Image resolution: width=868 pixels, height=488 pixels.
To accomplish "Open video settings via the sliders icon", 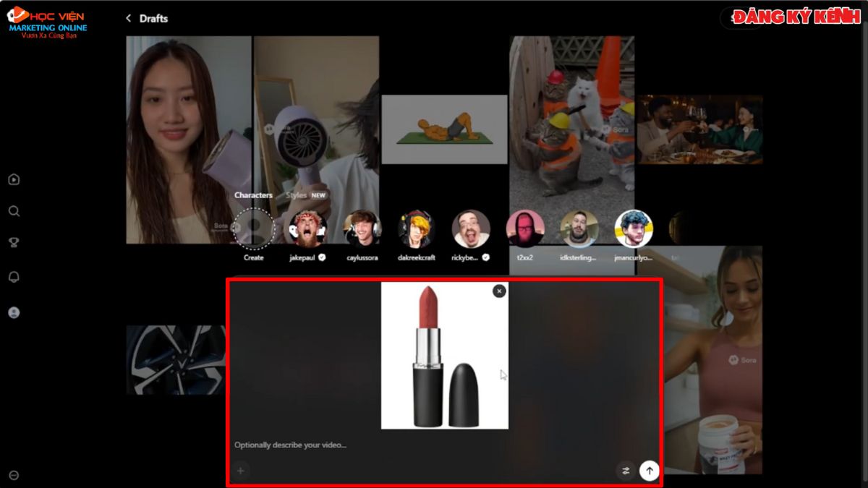I will point(626,471).
